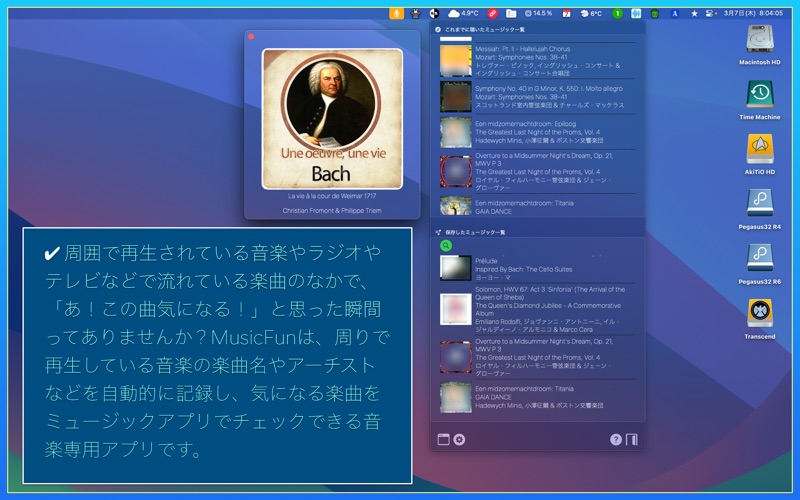Click the help question mark icon
This screenshot has width=800, height=500.
click(616, 439)
